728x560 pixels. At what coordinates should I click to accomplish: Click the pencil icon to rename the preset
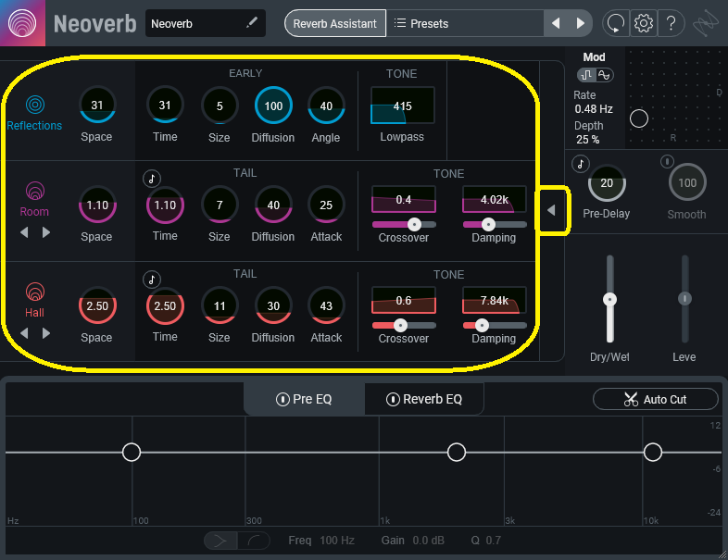coord(252,23)
